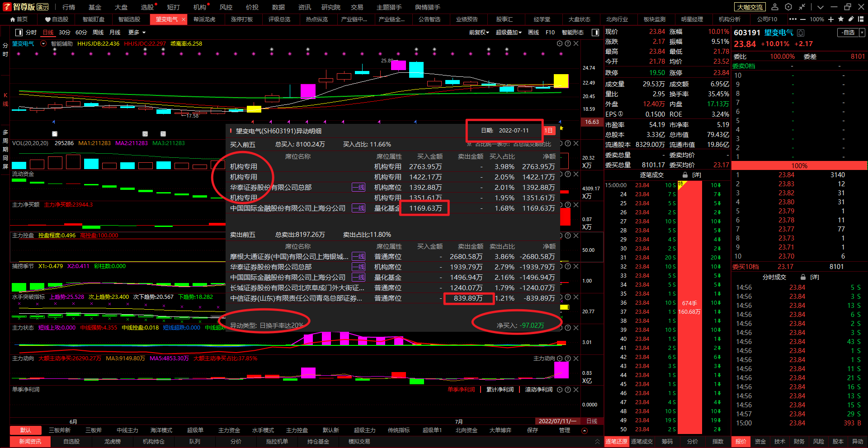Image resolution: width=868 pixels, height=448 pixels.
Task: Close the 单手净利润 indicator pane
Action: point(576,389)
